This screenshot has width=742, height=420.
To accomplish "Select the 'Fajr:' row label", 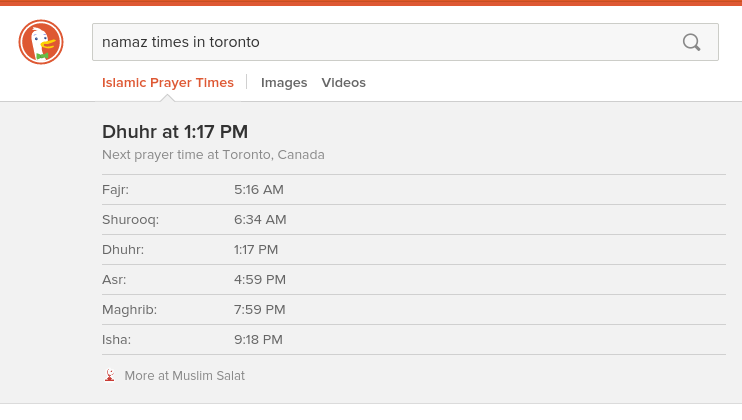I will (115, 190).
